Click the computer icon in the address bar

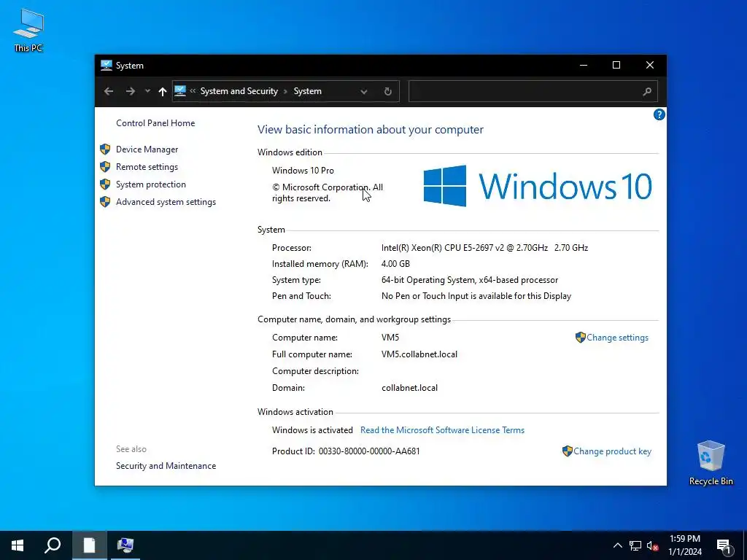click(180, 91)
